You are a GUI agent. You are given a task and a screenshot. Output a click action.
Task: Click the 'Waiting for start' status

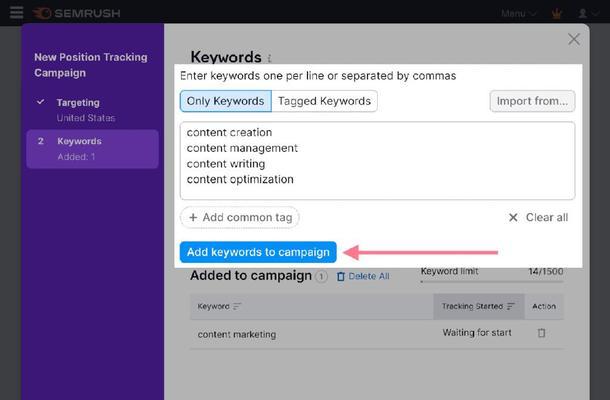click(477, 333)
